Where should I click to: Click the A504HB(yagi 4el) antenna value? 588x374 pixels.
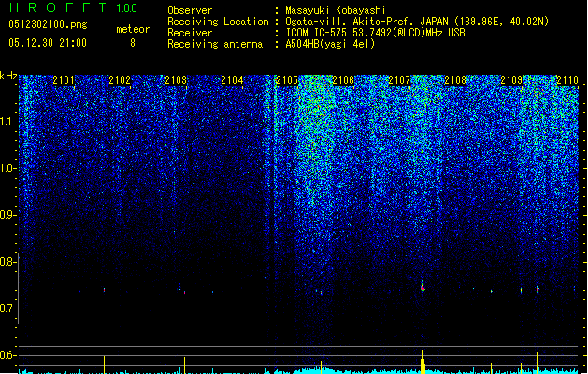[x=330, y=44]
